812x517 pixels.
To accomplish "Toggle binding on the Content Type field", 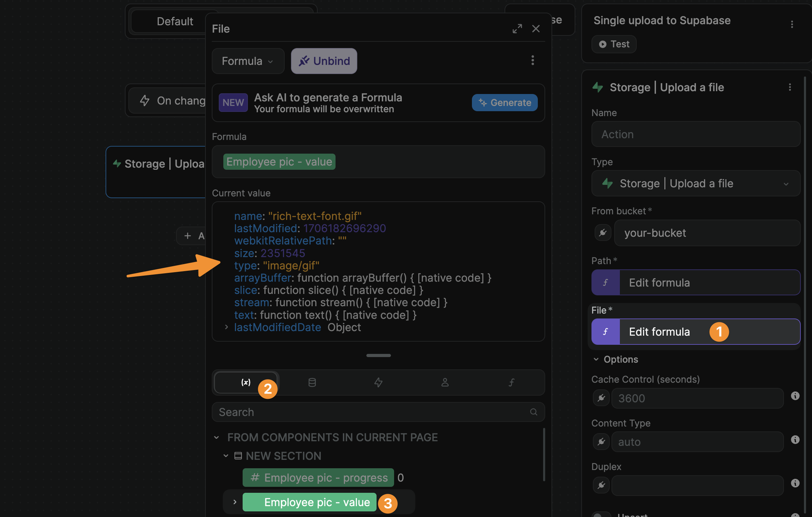I will pyautogui.click(x=601, y=442).
